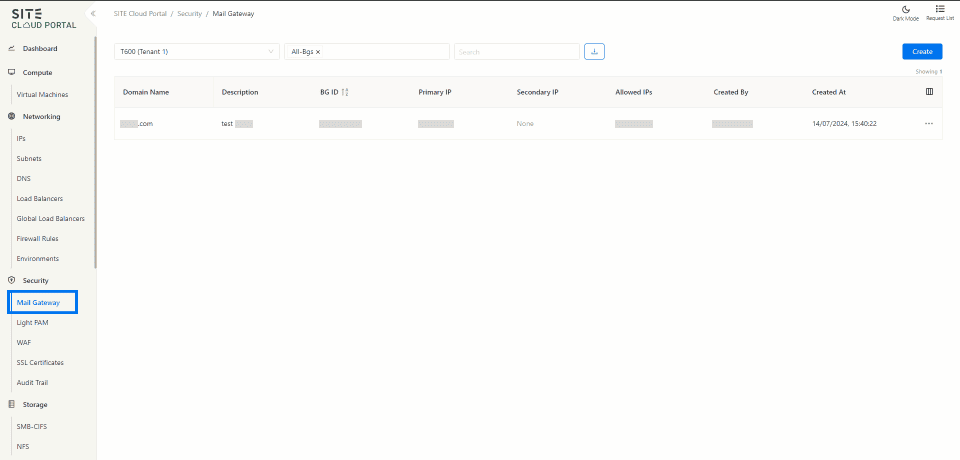960x460 pixels.
Task: Open the Audit Trail page
Action: point(33,383)
